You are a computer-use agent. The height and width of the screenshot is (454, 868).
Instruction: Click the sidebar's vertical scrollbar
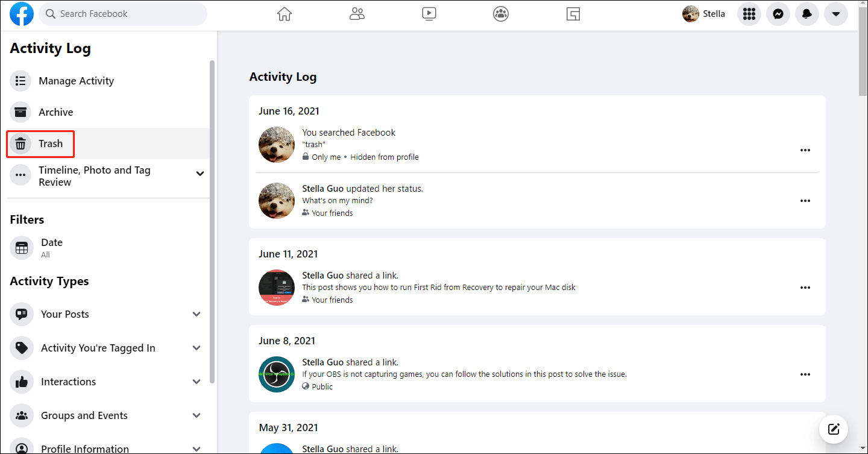212,222
